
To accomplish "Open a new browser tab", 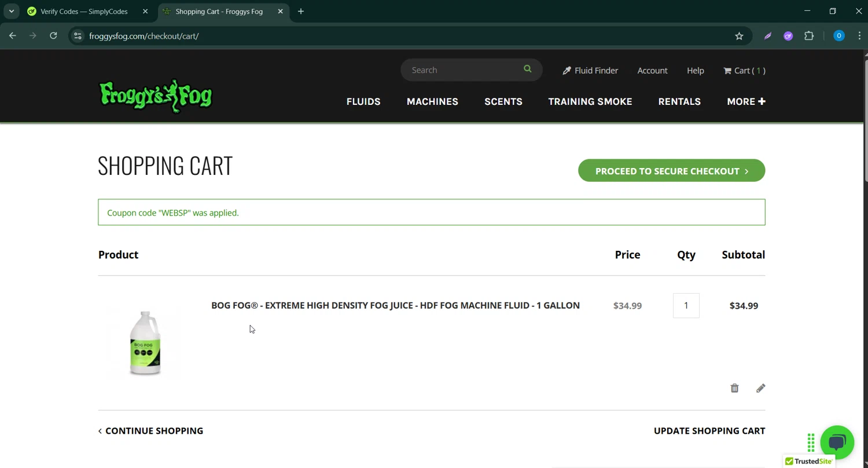I will (x=301, y=12).
